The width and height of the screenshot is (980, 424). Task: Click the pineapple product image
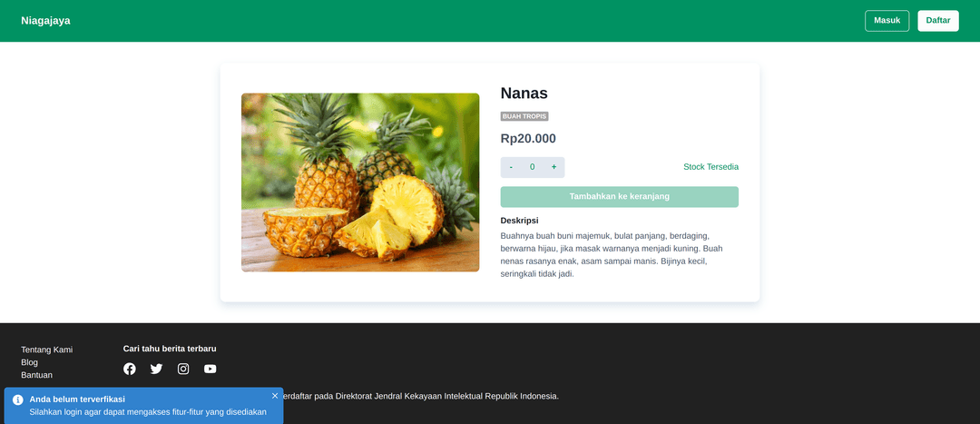360,182
